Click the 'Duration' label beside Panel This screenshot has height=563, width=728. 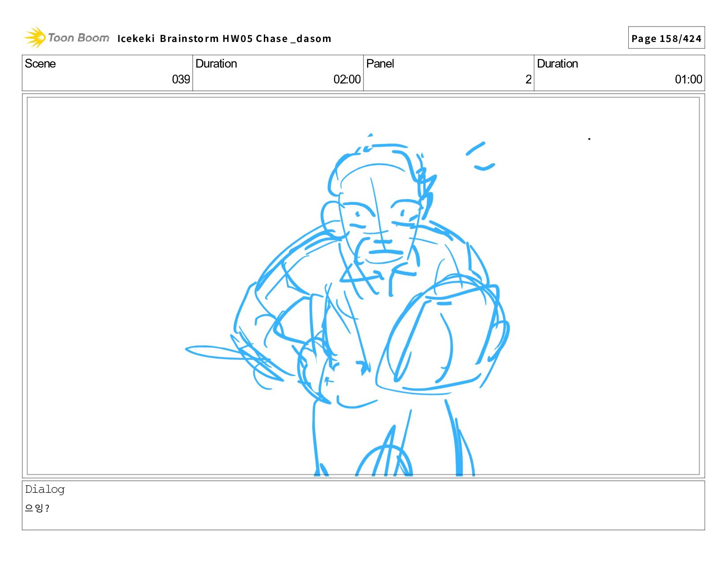click(557, 64)
